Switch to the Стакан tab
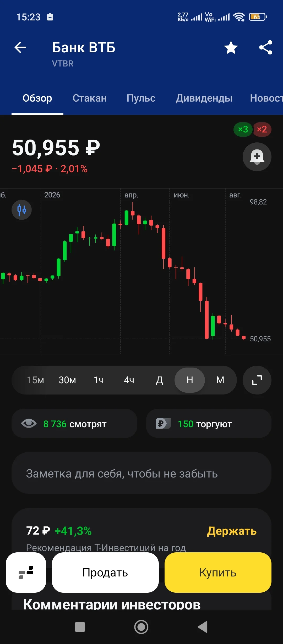Image resolution: width=283 pixels, height=644 pixels. (x=90, y=98)
